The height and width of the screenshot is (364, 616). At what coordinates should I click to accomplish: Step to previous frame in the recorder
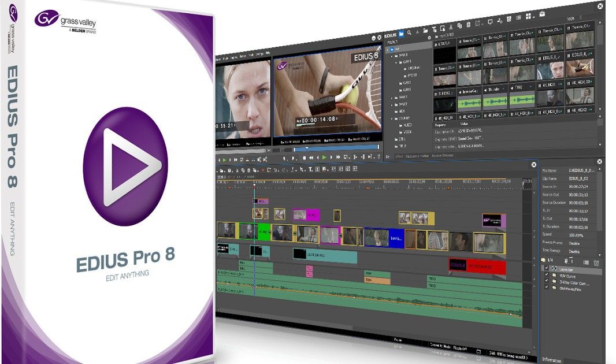pos(317,158)
